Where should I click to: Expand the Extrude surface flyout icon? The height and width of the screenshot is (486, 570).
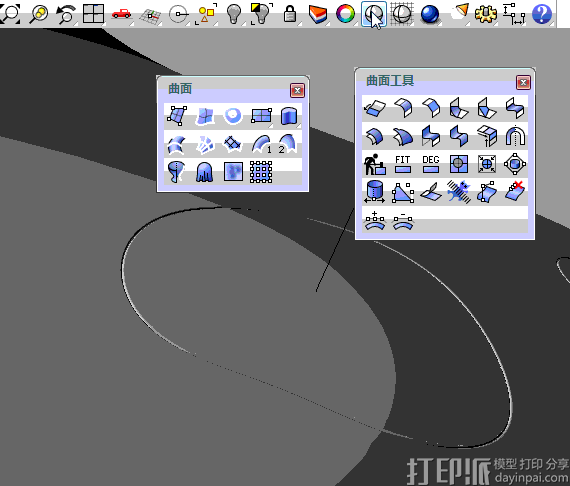click(289, 116)
